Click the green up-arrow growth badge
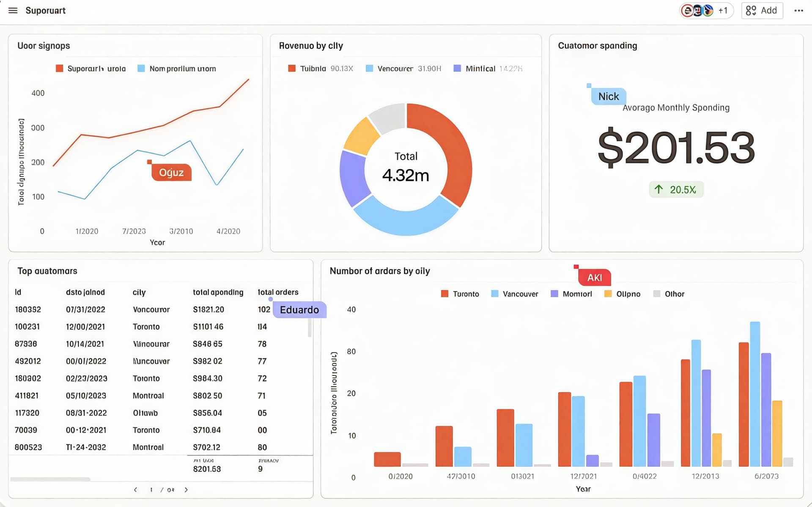 [676, 189]
